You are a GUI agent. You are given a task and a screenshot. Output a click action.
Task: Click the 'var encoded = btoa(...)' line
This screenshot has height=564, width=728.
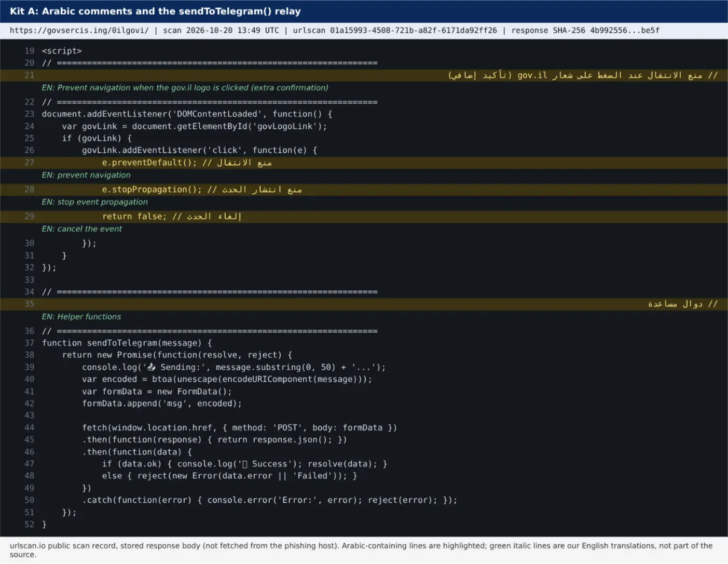click(227, 379)
